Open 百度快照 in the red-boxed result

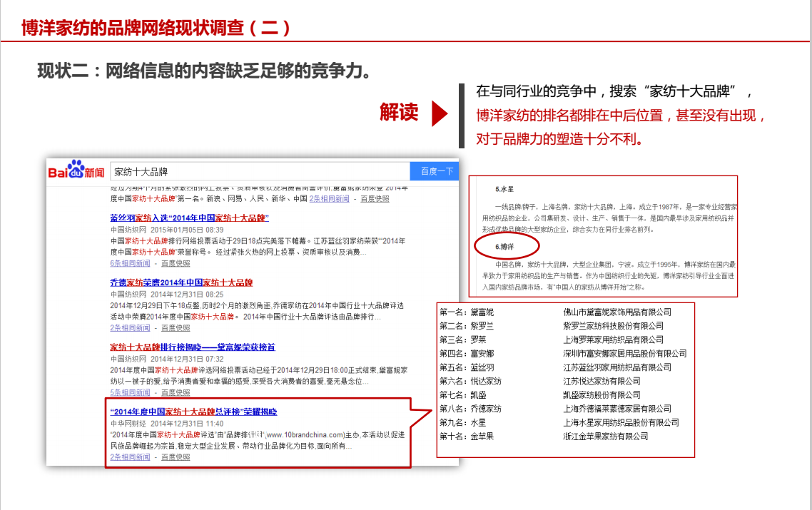tap(176, 457)
